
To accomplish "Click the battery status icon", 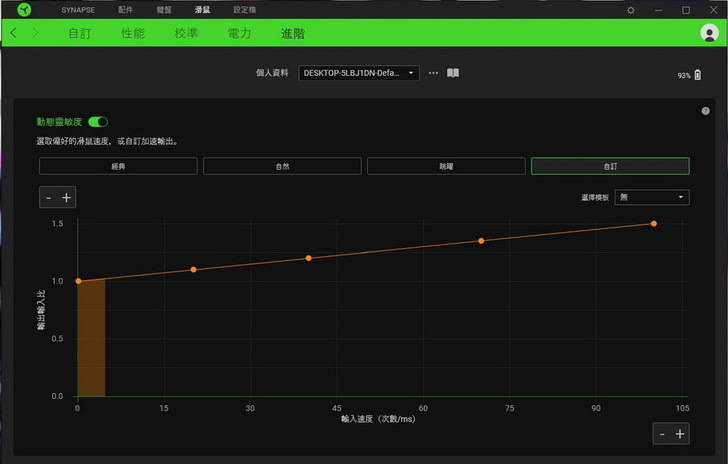I will point(698,75).
